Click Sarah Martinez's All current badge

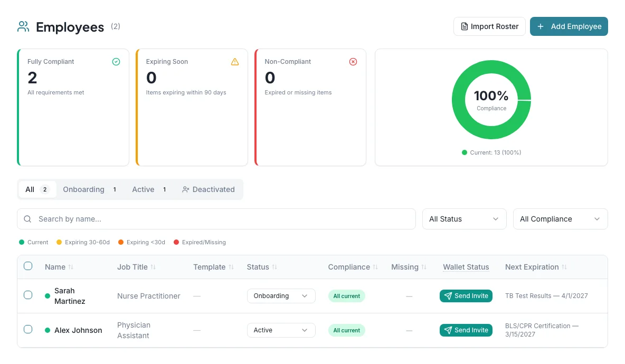[x=346, y=296]
